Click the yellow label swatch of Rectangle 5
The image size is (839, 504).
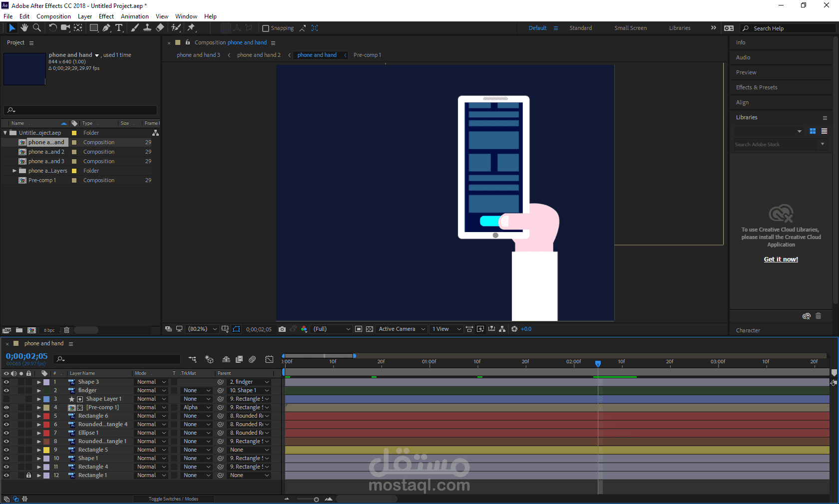pyautogui.click(x=46, y=450)
